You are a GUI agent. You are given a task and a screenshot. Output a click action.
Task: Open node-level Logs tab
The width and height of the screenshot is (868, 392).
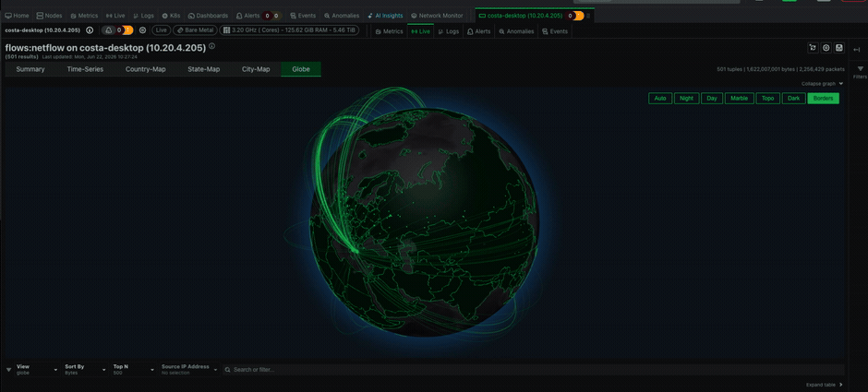pyautogui.click(x=449, y=31)
